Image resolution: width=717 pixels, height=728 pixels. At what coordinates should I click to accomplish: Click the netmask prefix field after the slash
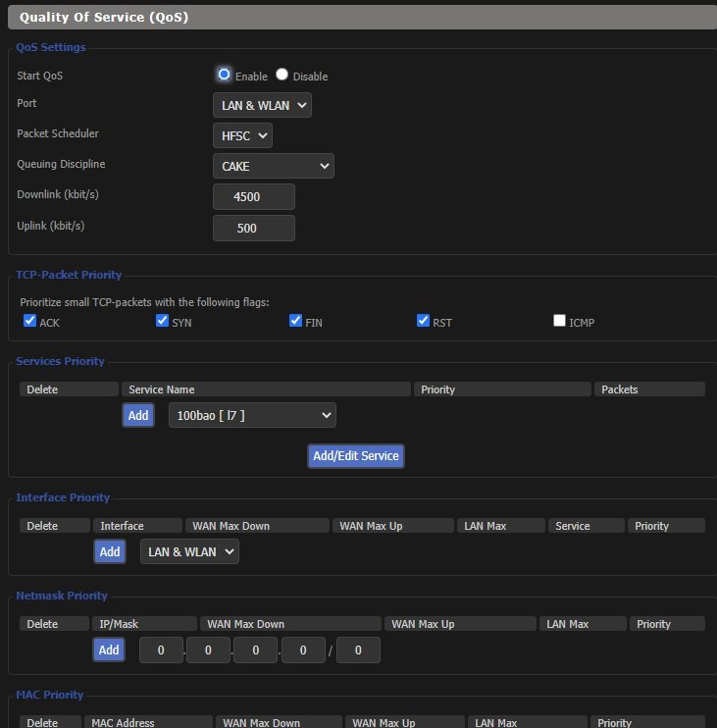tap(358, 650)
